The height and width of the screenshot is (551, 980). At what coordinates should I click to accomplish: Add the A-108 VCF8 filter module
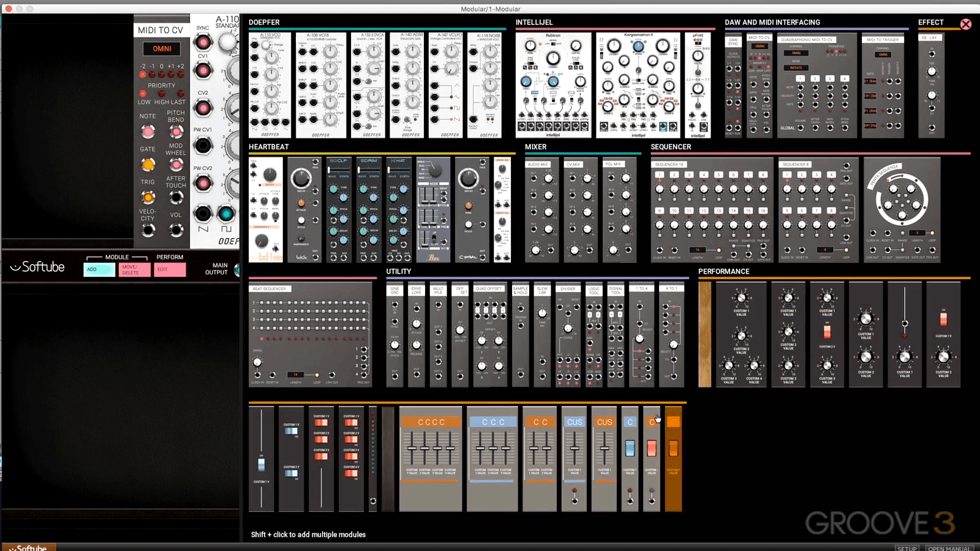320,85
